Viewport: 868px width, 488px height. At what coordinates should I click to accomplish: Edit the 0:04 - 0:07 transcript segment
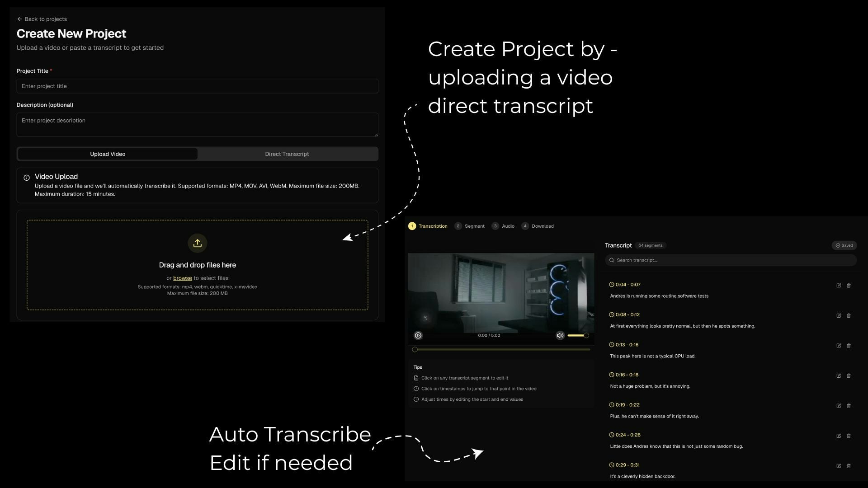tap(838, 286)
